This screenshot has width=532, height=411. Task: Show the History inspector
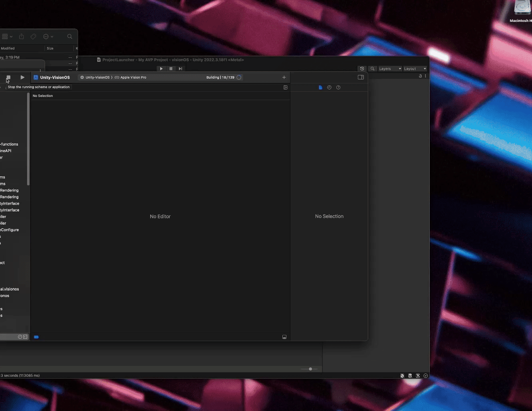coord(329,87)
